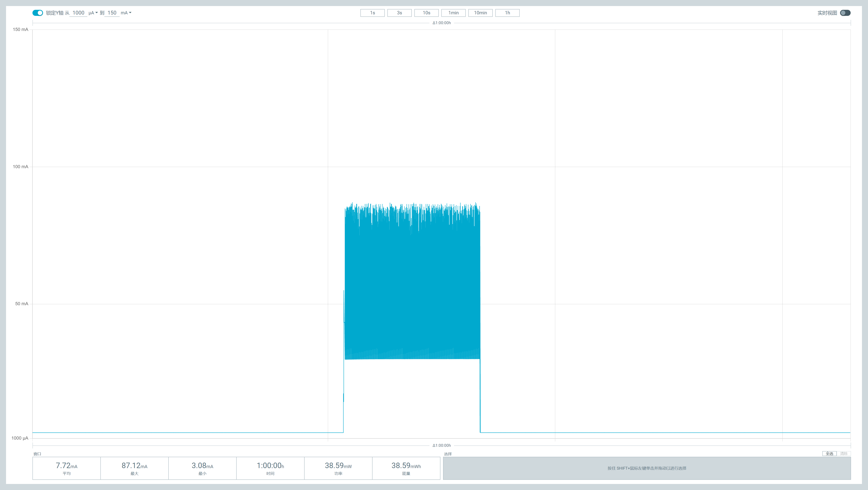Screen dimensions: 868x490
Task: Set time window to 1h
Action: [507, 13]
